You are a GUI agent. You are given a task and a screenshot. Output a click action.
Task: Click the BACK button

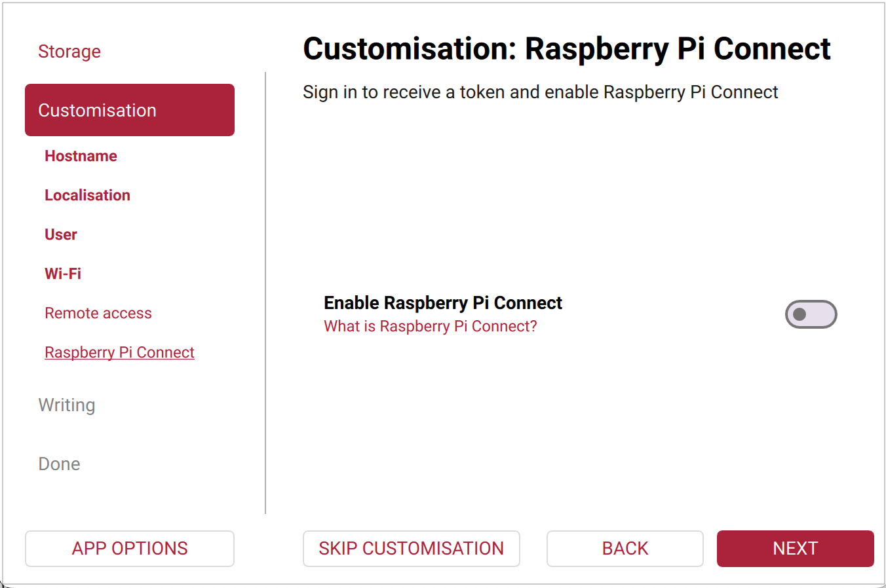[625, 549]
